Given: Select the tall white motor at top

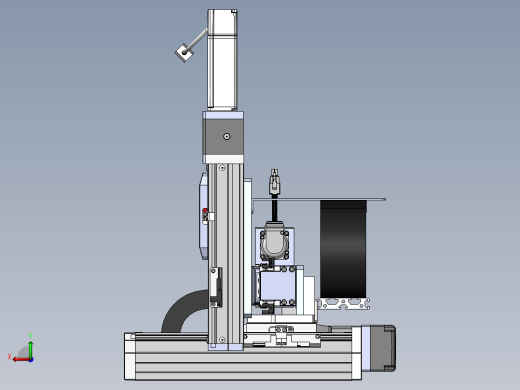Looking at the screenshot, I should pyautogui.click(x=222, y=60).
